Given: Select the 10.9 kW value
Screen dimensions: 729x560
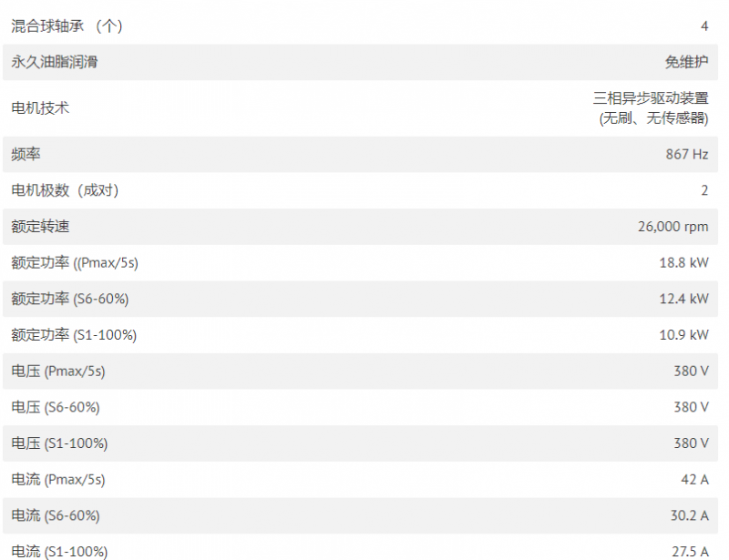Looking at the screenshot, I should click(684, 335).
